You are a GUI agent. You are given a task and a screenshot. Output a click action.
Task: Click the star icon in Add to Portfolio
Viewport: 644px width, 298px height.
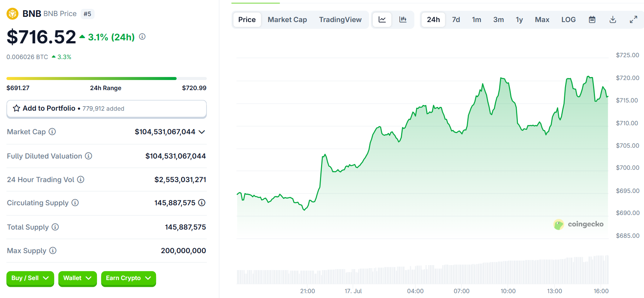[16, 108]
